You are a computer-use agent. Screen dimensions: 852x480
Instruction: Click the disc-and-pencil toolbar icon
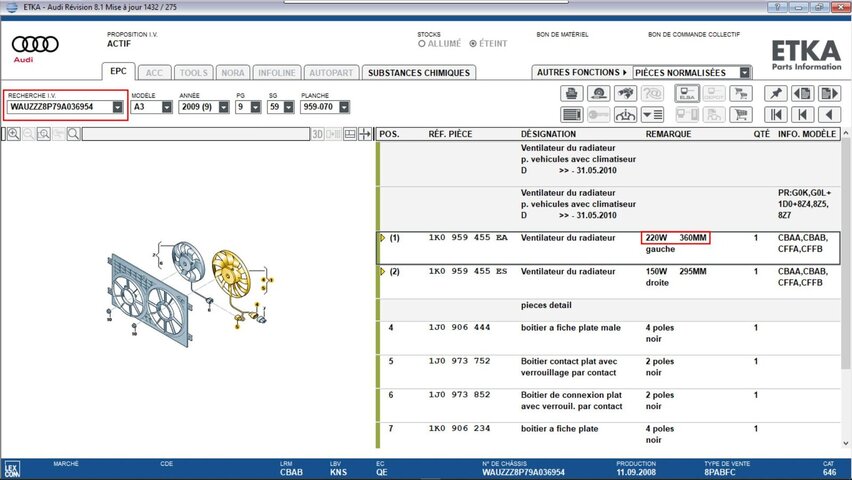pos(598,93)
